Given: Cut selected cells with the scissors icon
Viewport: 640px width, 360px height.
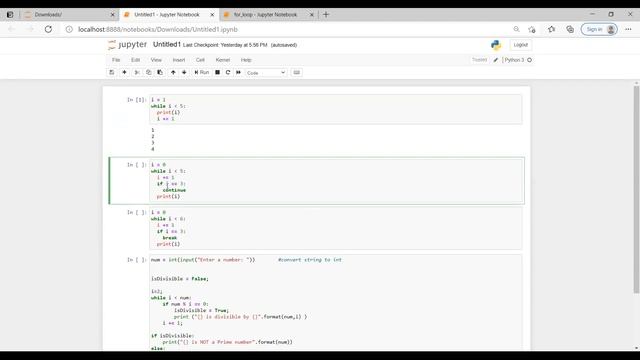Looking at the screenshot, I should pos(137,72).
